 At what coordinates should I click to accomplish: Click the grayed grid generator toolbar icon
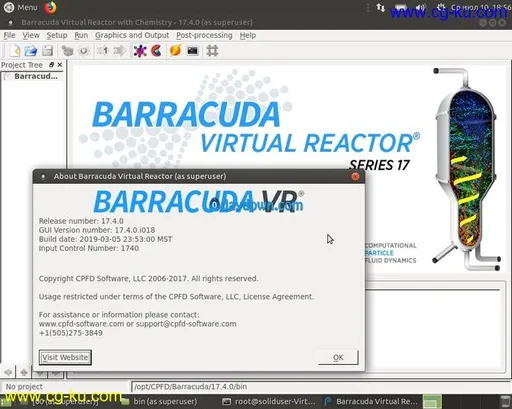(x=68, y=51)
